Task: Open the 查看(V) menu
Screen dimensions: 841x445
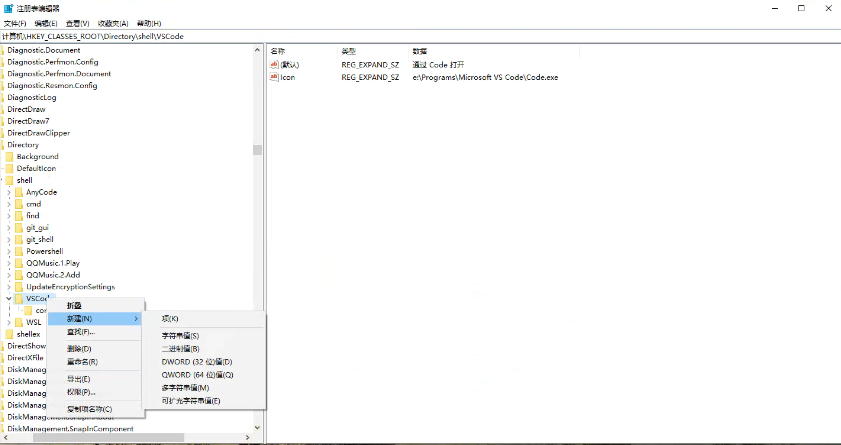Action: (77, 24)
